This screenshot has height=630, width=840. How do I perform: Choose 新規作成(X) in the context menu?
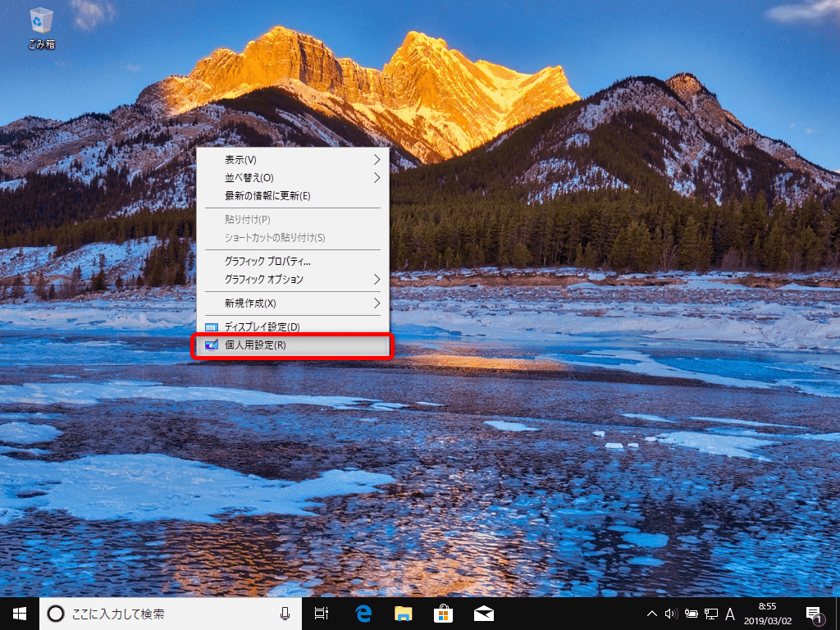click(x=293, y=304)
